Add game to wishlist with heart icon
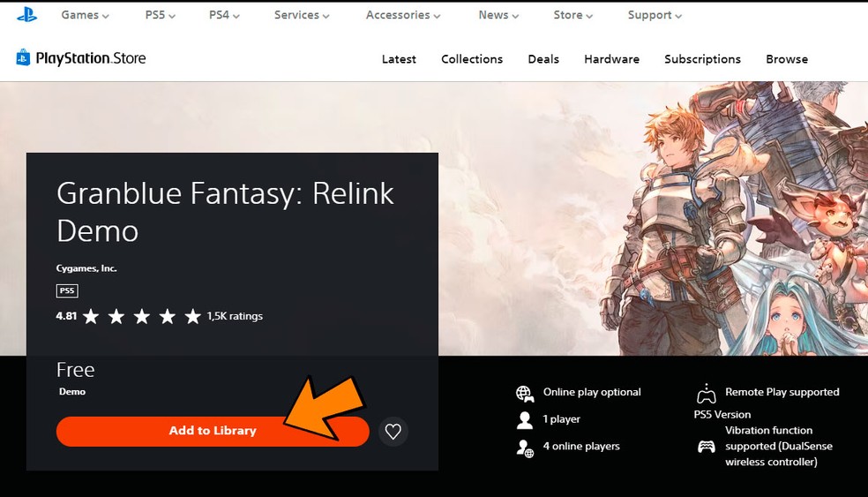 click(x=393, y=431)
